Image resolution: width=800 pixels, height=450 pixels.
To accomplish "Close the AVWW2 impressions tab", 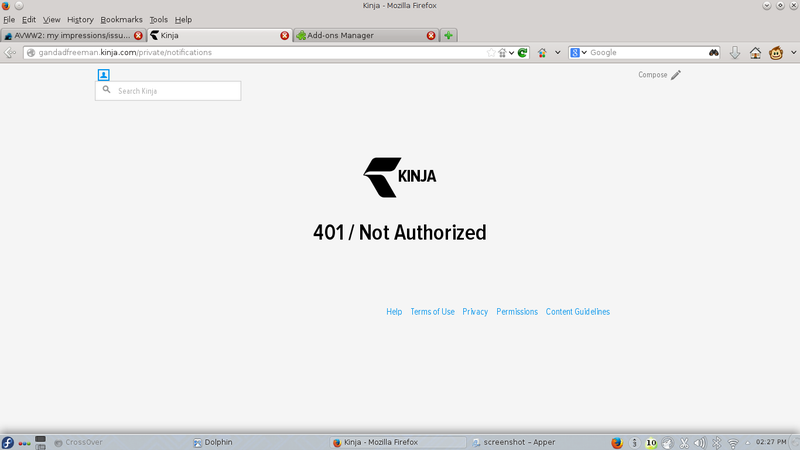I will click(138, 35).
